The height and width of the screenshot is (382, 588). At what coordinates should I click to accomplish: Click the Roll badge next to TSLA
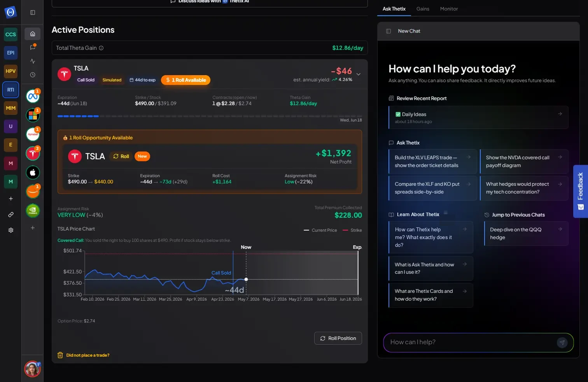click(x=121, y=156)
